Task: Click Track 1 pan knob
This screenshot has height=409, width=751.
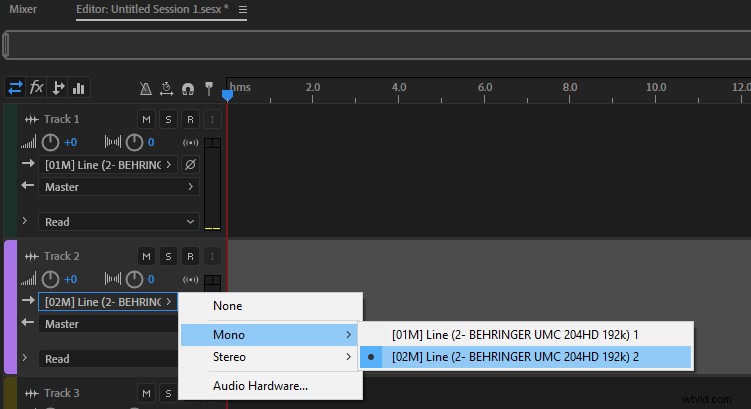Action: coord(134,142)
